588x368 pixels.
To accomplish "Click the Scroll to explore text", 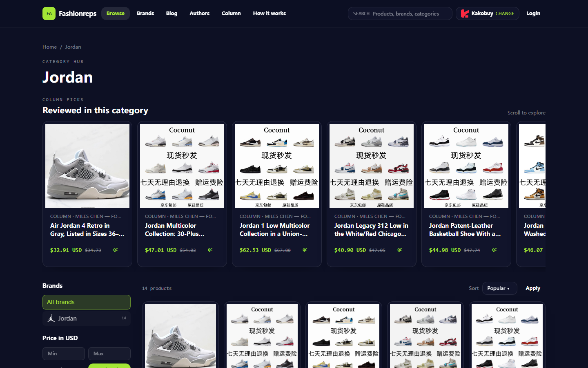I will 526,113.
